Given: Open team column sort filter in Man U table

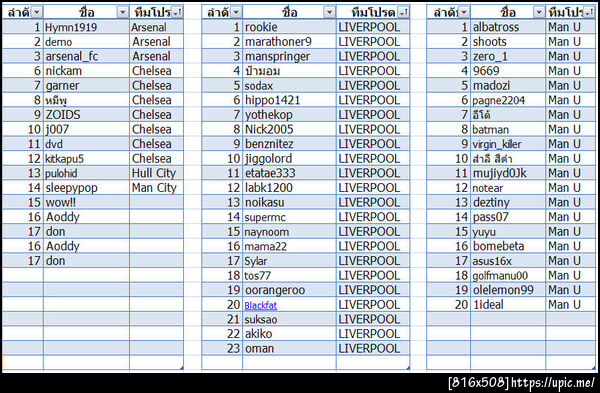Looking at the screenshot, I should [x=589, y=13].
